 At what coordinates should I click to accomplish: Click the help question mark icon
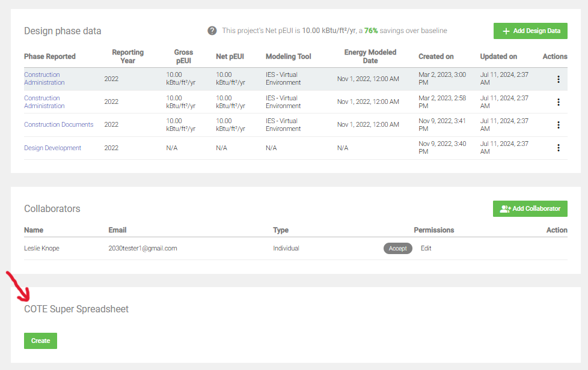[x=212, y=31]
